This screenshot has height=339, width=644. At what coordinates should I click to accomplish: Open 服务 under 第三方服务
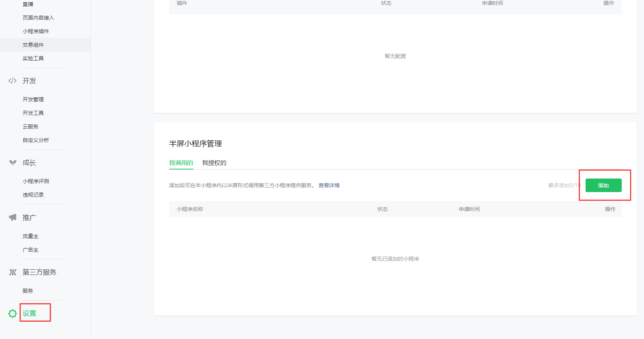pos(28,291)
